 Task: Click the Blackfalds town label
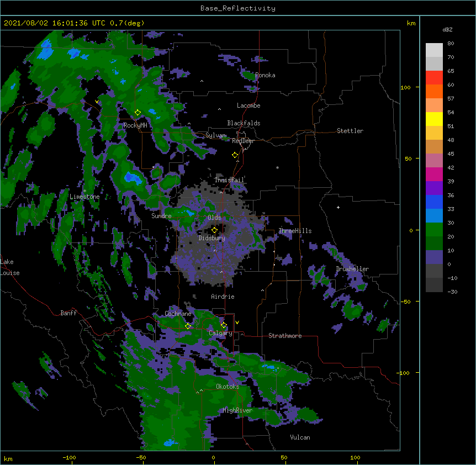(x=244, y=123)
